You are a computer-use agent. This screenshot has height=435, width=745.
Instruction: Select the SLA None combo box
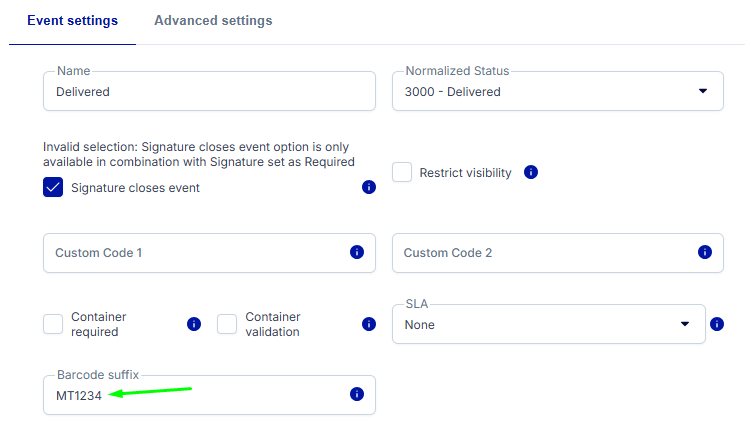[549, 324]
